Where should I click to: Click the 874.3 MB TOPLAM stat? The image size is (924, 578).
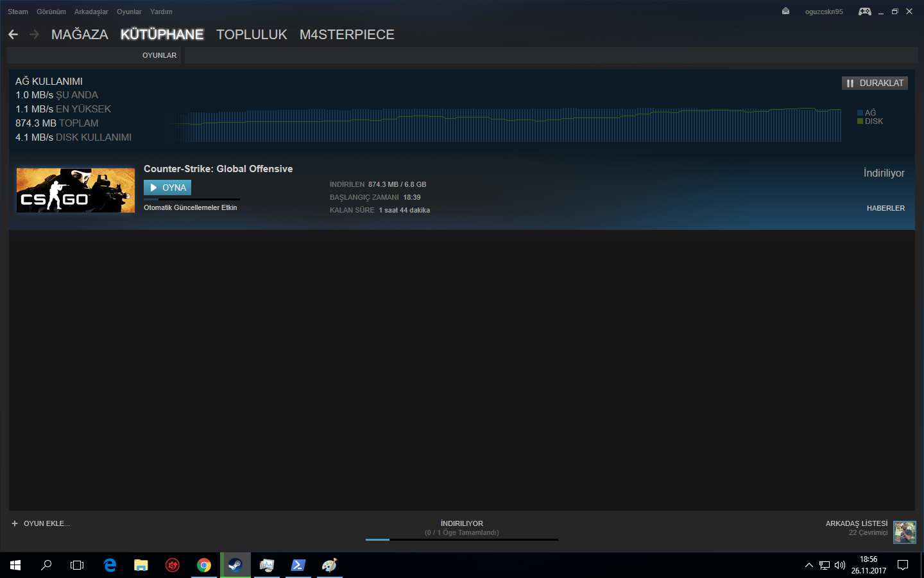click(x=57, y=123)
